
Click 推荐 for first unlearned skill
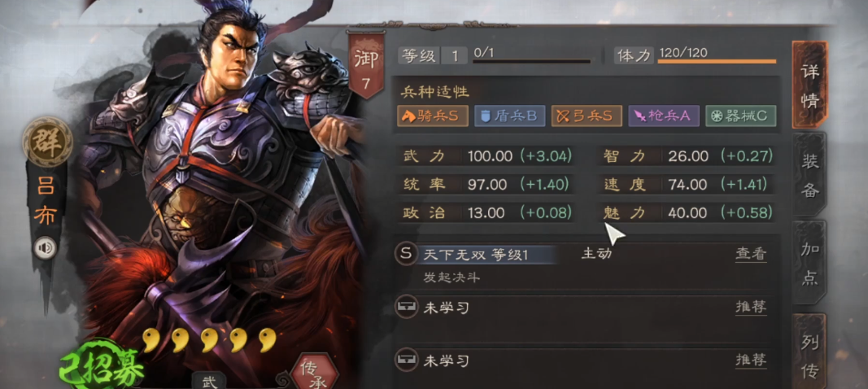[751, 307]
